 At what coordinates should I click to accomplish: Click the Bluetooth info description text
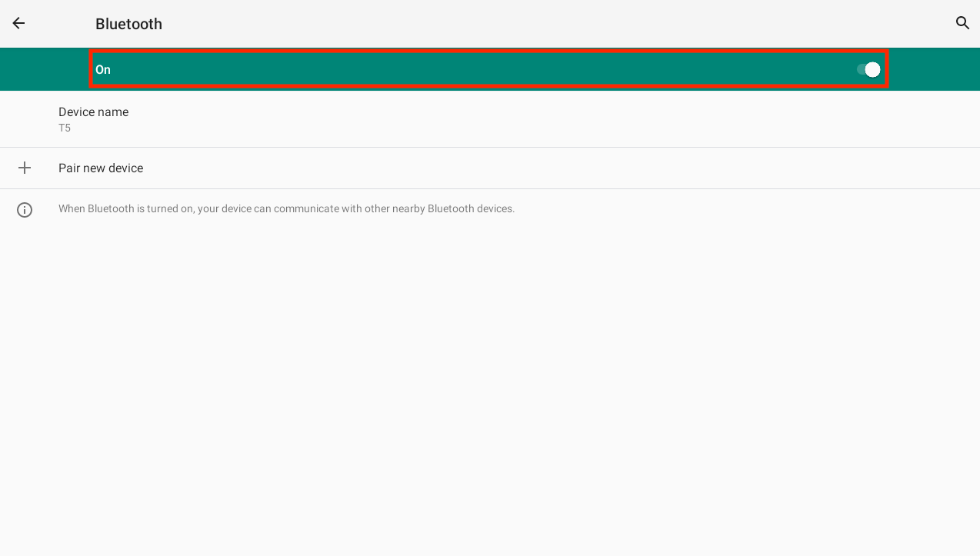coord(286,209)
